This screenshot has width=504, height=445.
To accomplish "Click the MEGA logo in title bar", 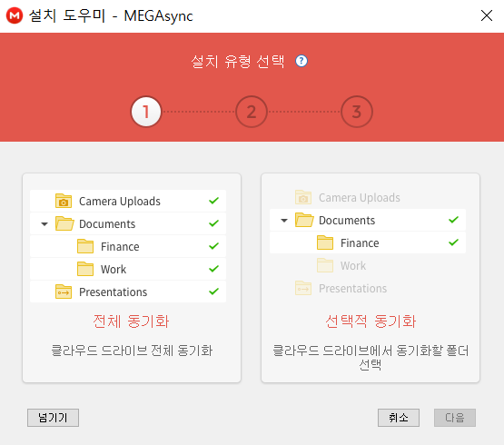I will click(x=15, y=15).
